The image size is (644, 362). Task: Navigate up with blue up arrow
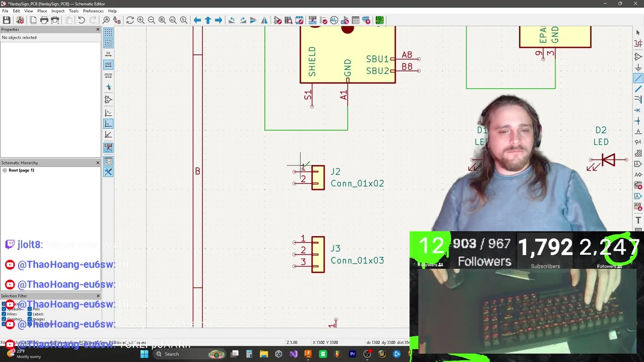pos(208,20)
